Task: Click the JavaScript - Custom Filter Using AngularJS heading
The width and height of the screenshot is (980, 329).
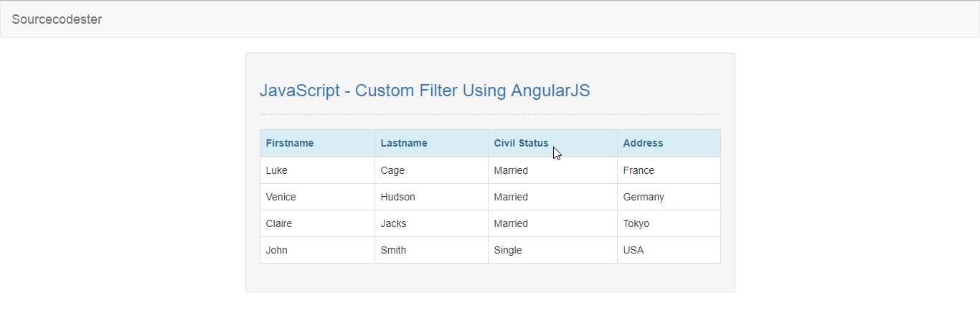Action: tap(425, 91)
